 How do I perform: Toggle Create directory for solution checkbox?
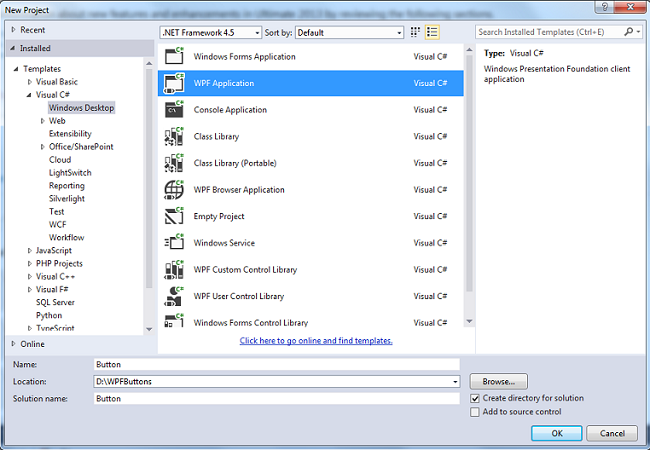tap(475, 399)
